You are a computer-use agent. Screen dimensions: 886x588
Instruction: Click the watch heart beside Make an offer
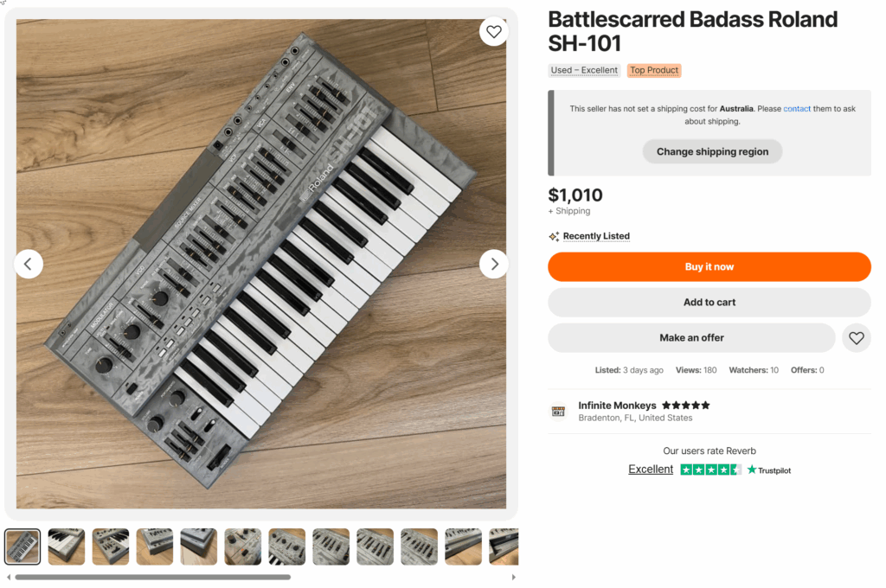(856, 338)
